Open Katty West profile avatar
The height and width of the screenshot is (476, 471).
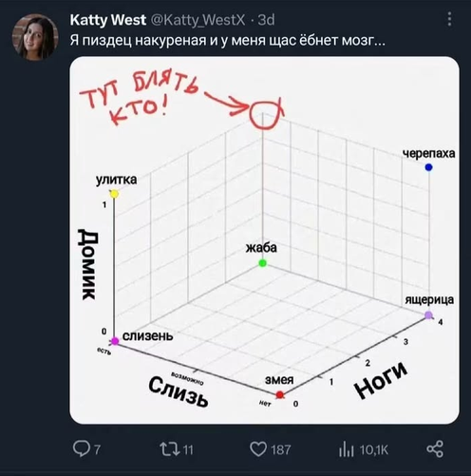35,37
